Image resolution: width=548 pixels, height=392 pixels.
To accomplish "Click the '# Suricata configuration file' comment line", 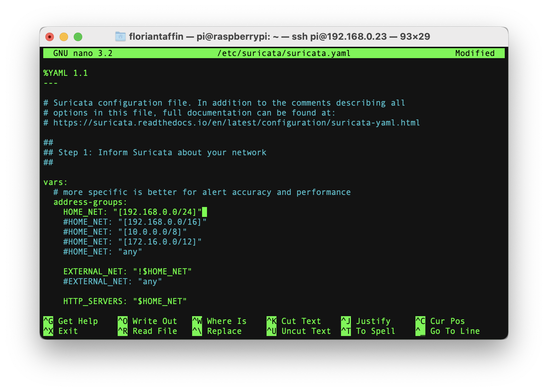I will (224, 103).
